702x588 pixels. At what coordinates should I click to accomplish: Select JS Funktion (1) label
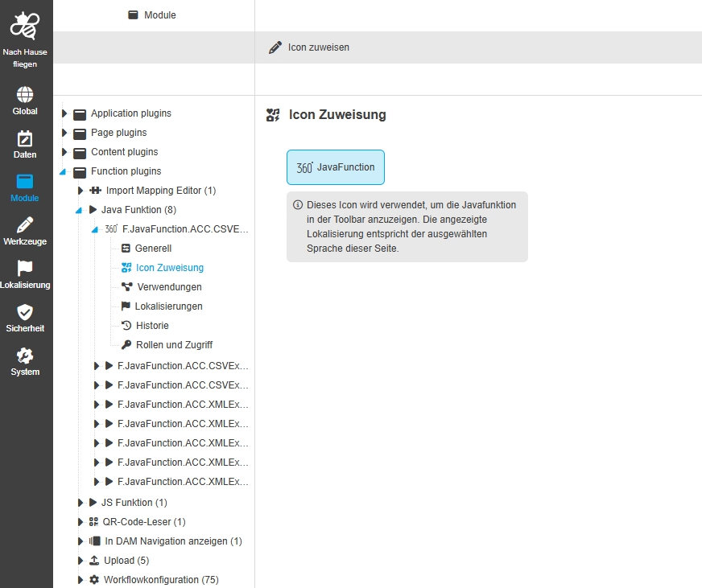click(134, 503)
